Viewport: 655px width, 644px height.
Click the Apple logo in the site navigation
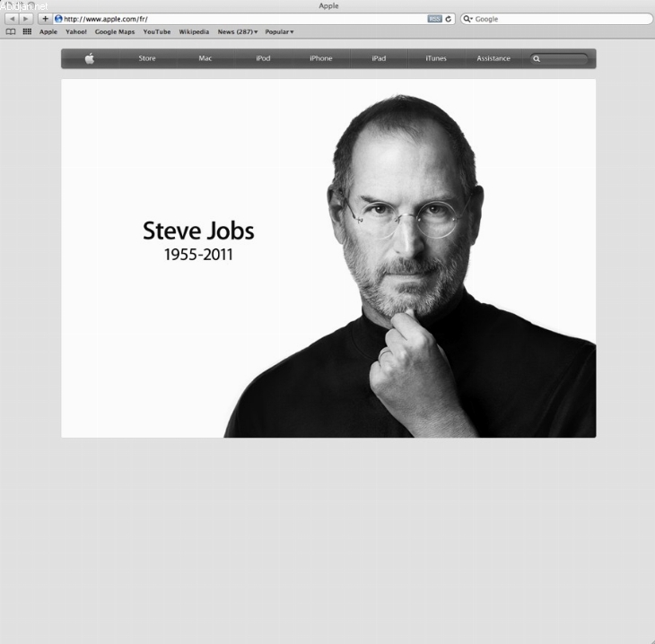(90, 58)
